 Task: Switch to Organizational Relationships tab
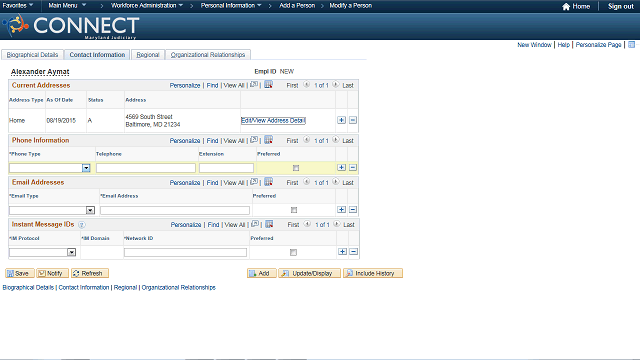click(208, 55)
